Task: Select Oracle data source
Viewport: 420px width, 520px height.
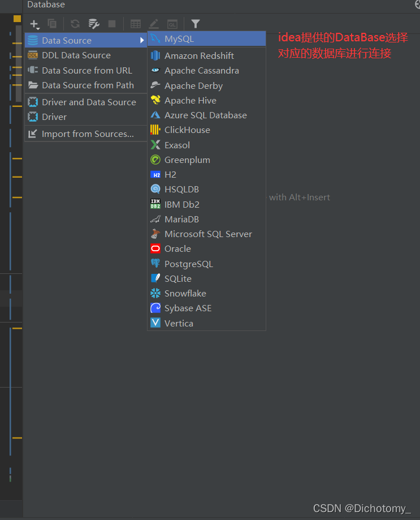Action: point(207,249)
